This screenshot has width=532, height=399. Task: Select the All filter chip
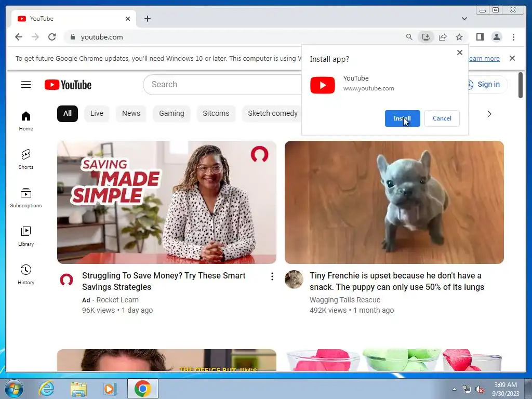click(x=68, y=113)
